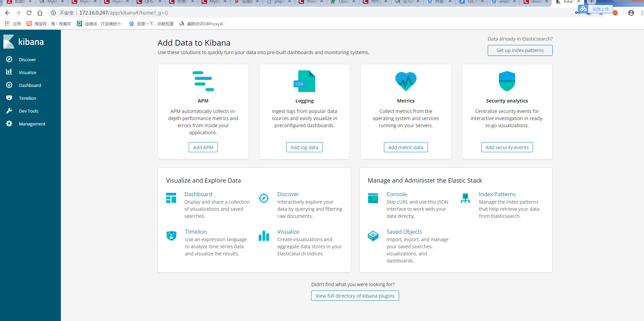Switch to the Ubun browser tab

(x=344, y=2)
